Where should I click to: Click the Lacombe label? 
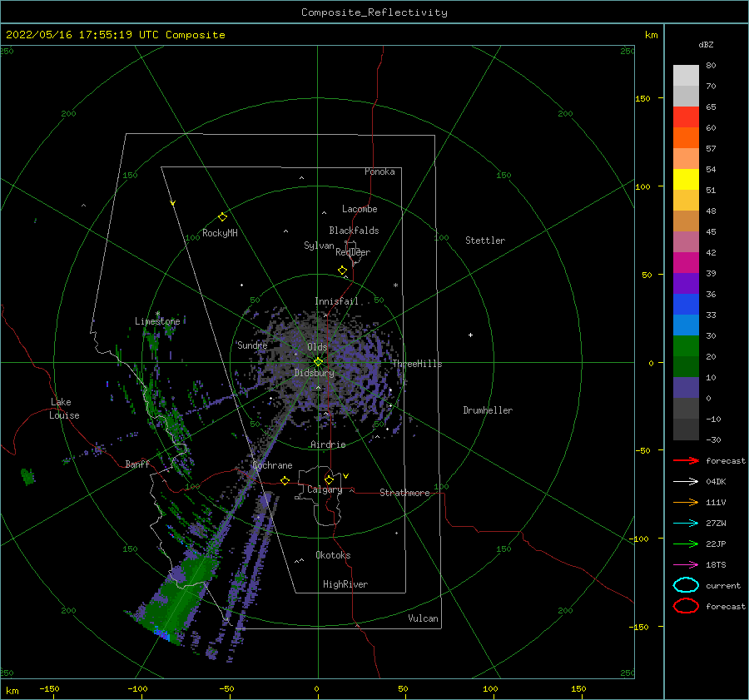360,209
